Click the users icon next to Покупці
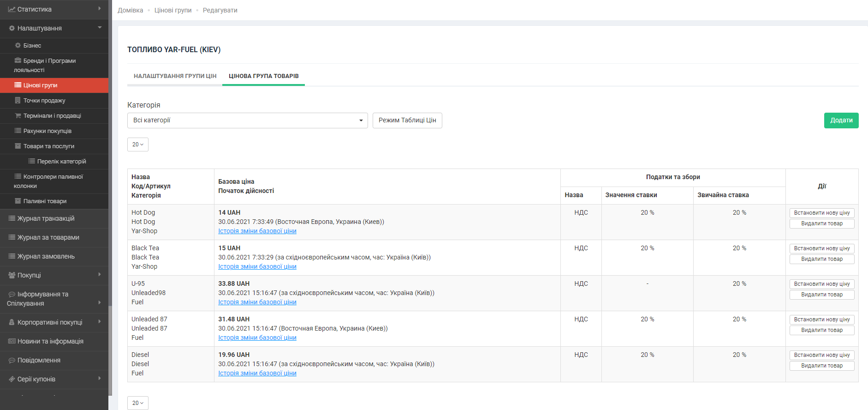Viewport: 868px width, 410px height. (12, 275)
